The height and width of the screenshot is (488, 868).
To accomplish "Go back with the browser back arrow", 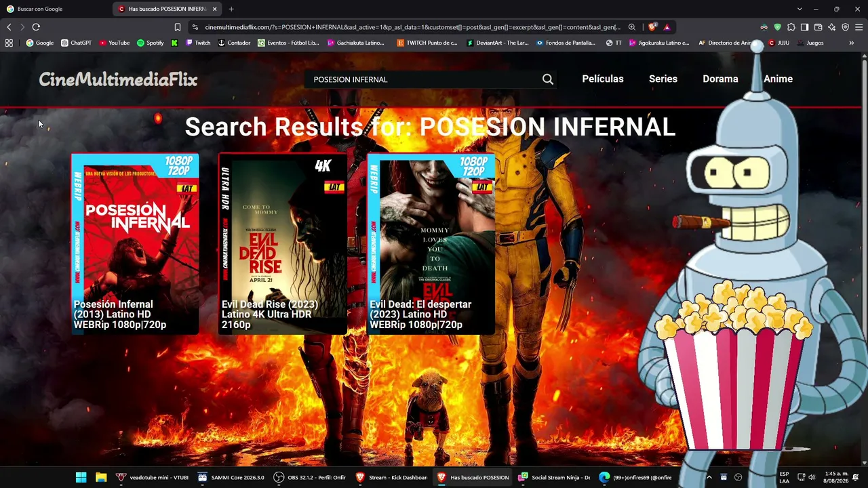I will tap(9, 27).
